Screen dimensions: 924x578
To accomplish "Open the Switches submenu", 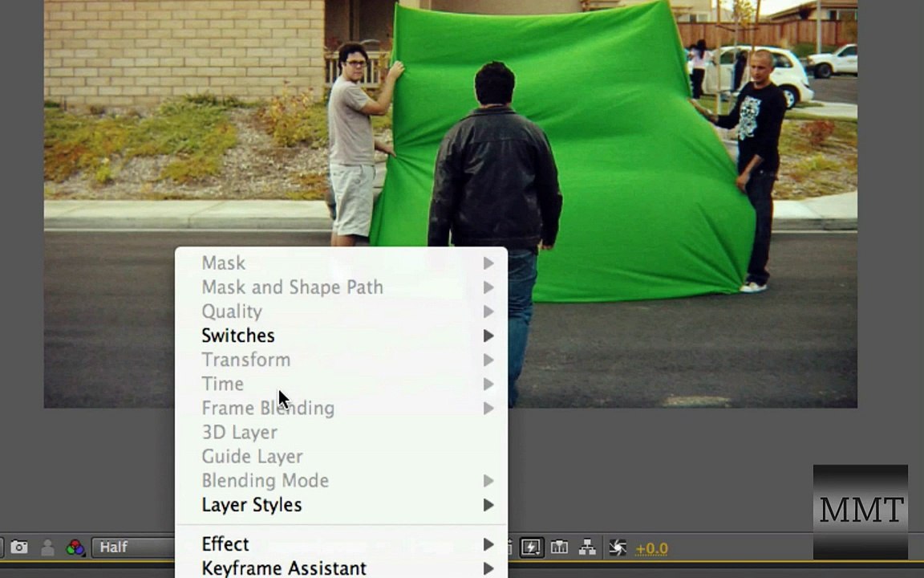I will [341, 336].
